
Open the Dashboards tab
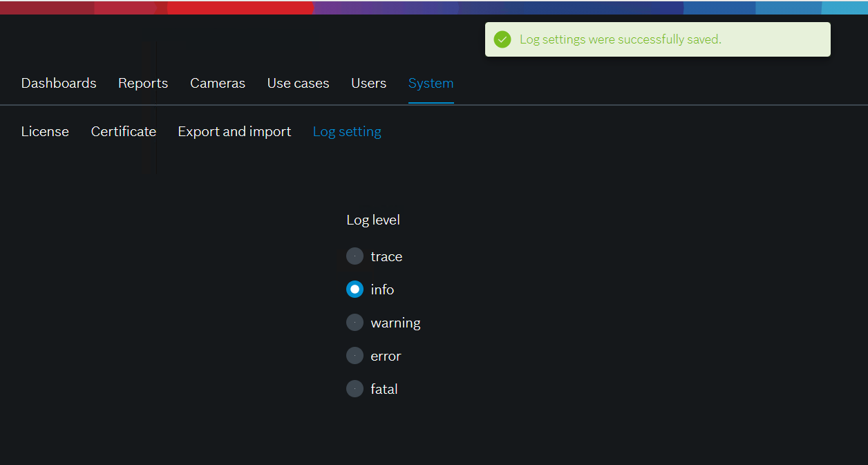pyautogui.click(x=59, y=83)
